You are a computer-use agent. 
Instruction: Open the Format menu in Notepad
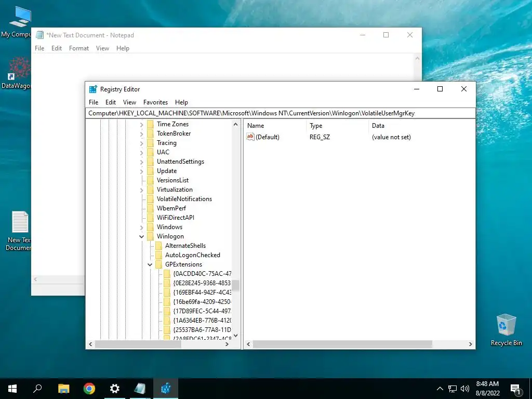(79, 48)
